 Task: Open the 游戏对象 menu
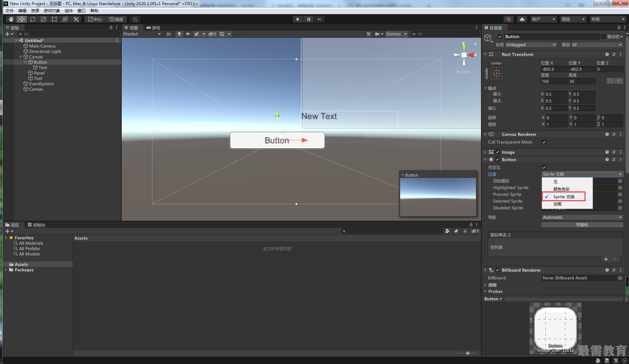click(52, 11)
